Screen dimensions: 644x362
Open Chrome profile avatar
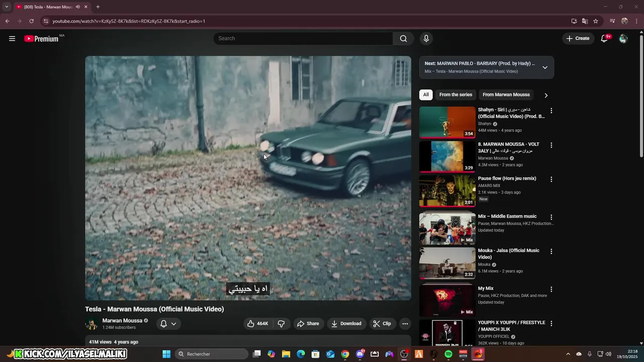click(x=624, y=21)
